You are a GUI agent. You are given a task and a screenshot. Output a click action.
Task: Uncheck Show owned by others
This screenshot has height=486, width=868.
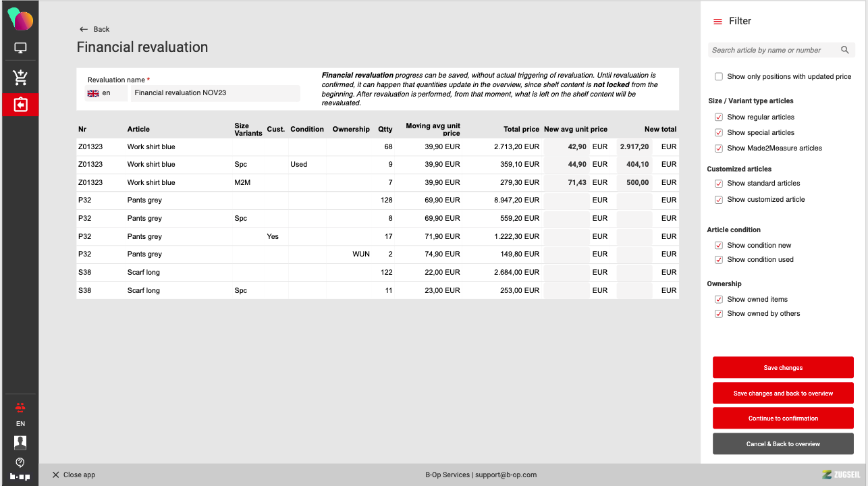click(x=719, y=314)
